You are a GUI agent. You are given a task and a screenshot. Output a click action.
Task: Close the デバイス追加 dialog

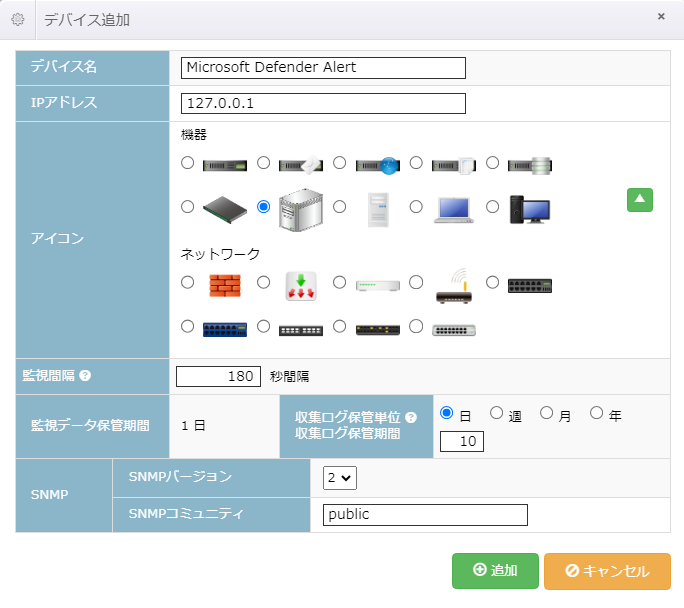click(661, 17)
